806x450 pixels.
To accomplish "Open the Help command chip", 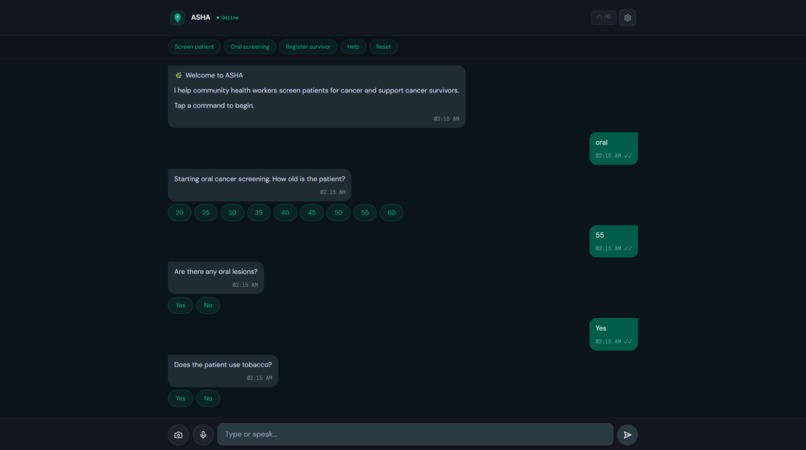I will click(353, 47).
